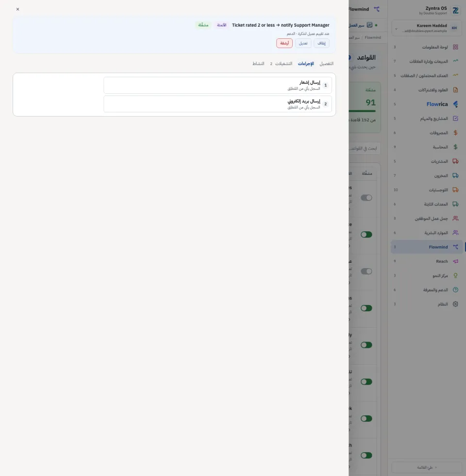Follow the Flowmind breadcrumb link
This screenshot has height=476, width=466.
pos(373,37)
